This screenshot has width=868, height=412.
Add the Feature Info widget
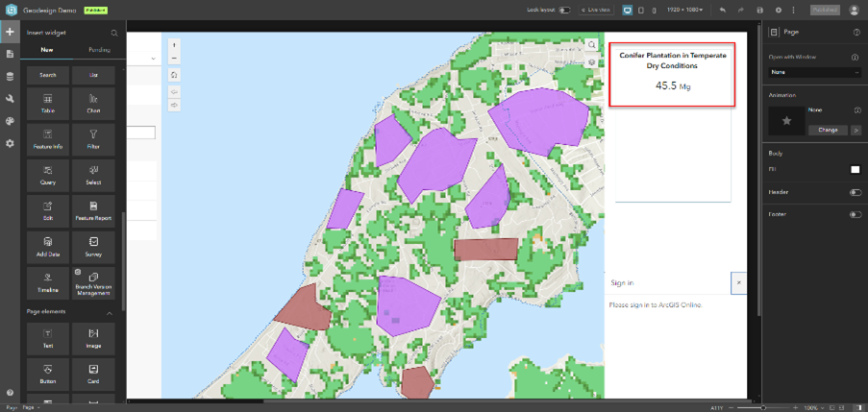pos(48,139)
